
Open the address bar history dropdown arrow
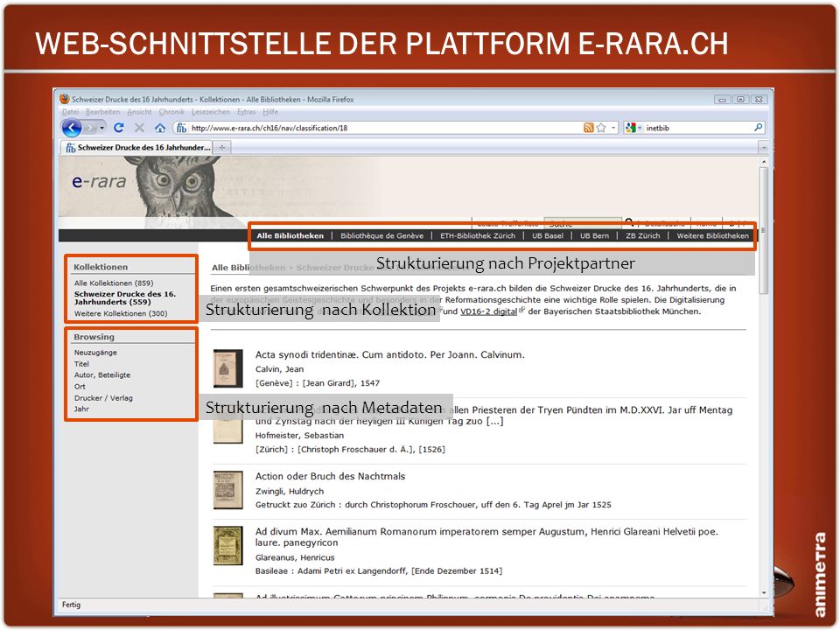tap(613, 128)
